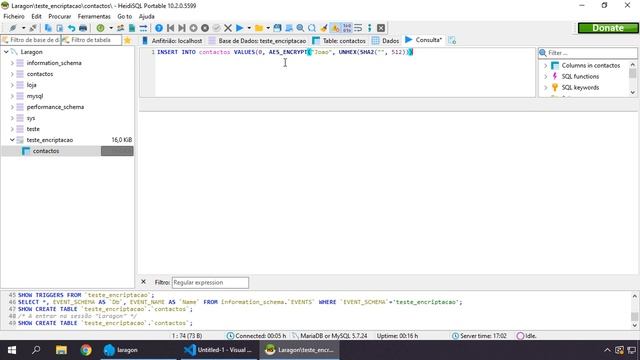Expand the SQL keywords helper node
This screenshot has width=640, height=360.
[x=546, y=87]
